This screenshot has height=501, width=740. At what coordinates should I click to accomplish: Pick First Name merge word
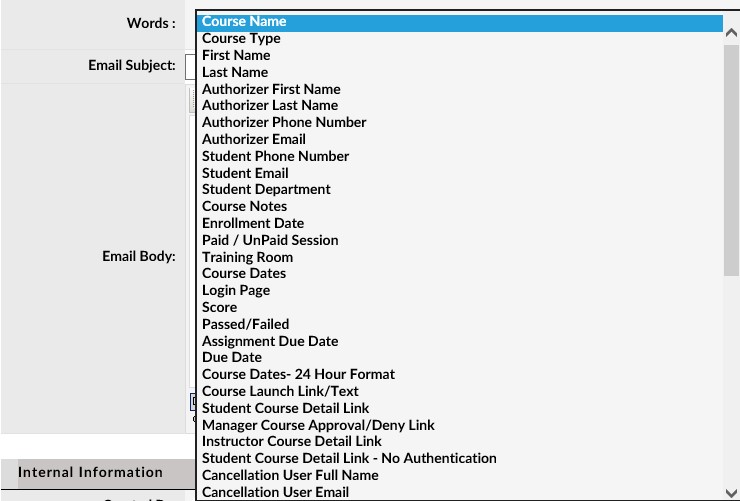pos(459,56)
